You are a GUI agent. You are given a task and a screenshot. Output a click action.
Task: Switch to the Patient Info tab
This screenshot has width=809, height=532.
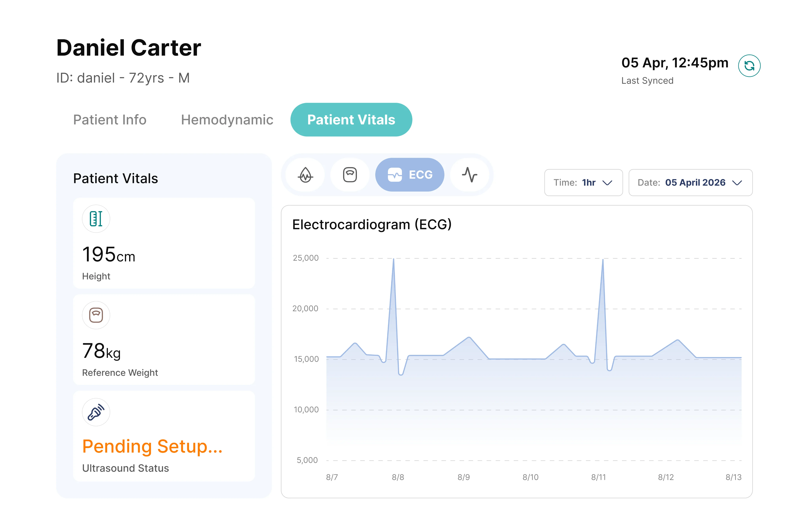coord(110,120)
